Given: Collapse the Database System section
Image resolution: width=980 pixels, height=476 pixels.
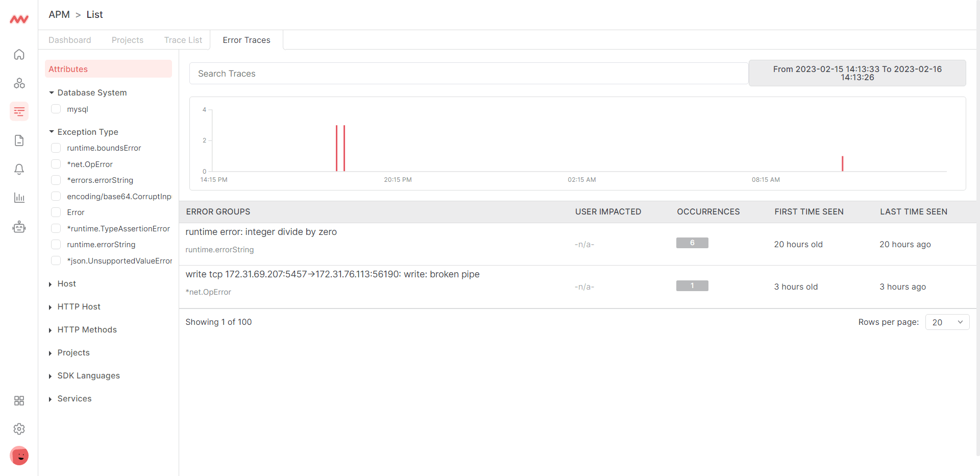Looking at the screenshot, I should click(x=88, y=92).
